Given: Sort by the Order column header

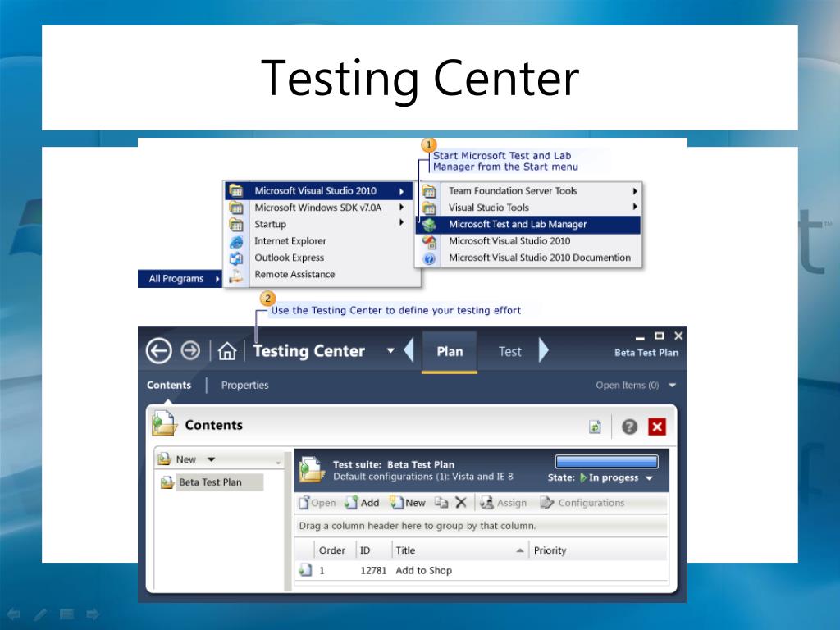Looking at the screenshot, I should (x=331, y=550).
